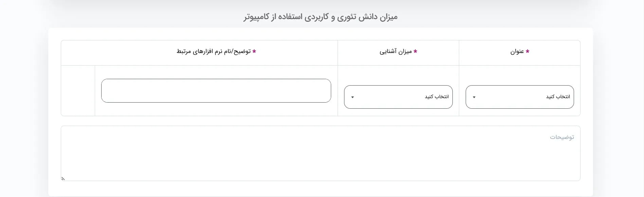
Task: Click the عنوان column header label
Action: 517,52
